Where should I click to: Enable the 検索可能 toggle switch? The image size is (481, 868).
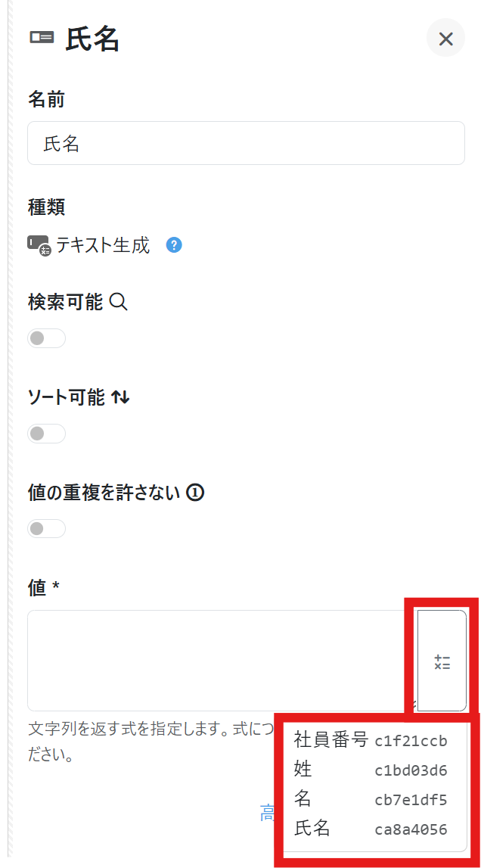point(47,338)
